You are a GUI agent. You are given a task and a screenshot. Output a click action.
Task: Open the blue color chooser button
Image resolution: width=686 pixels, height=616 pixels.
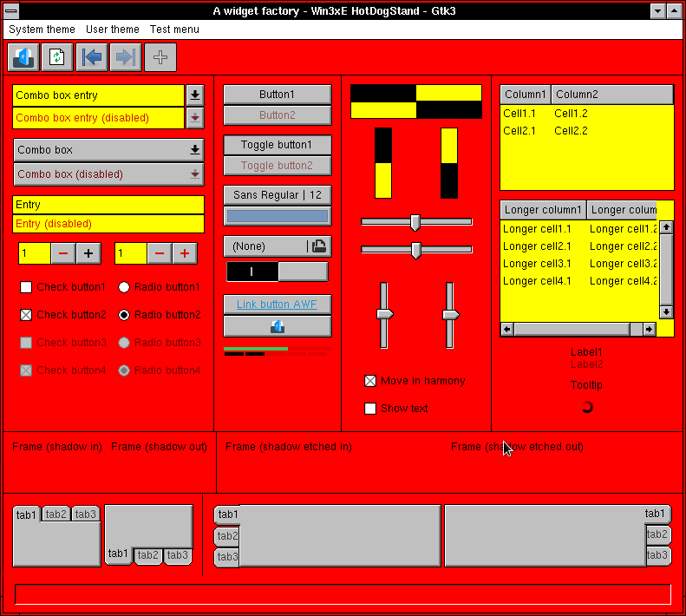tap(278, 216)
